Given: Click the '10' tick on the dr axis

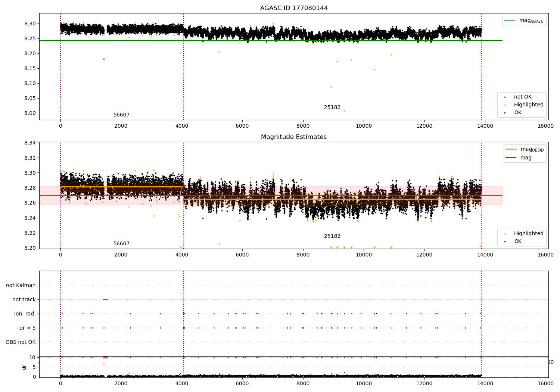Looking at the screenshot, I should 32,357.
